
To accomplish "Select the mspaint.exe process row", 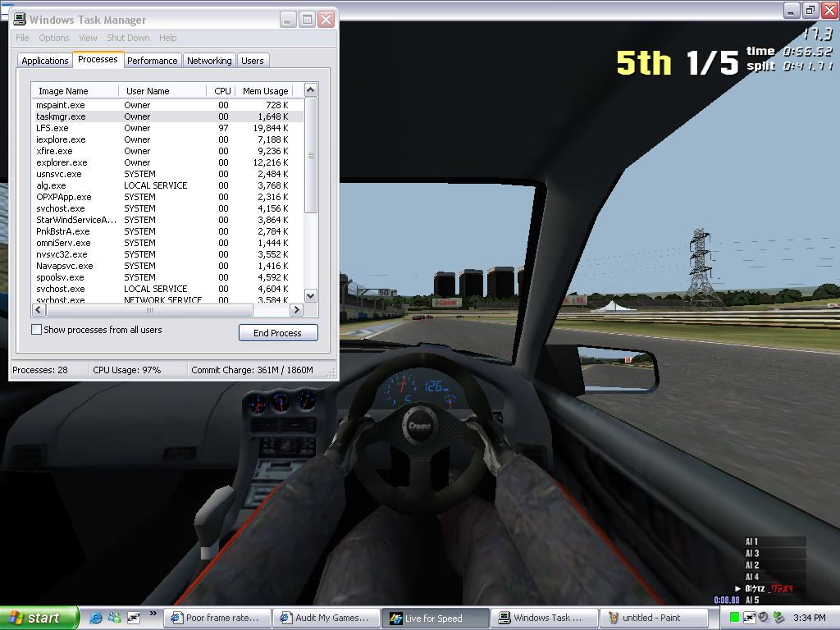I will [x=167, y=105].
